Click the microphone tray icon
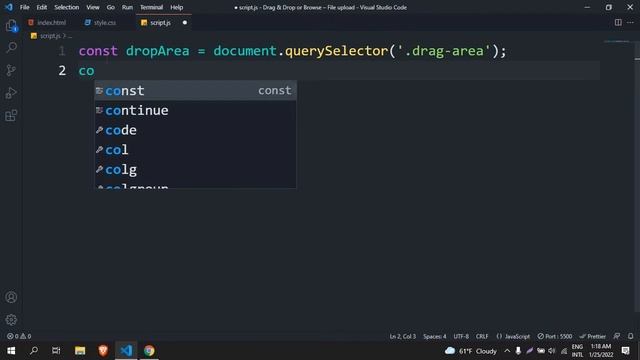 518,351
